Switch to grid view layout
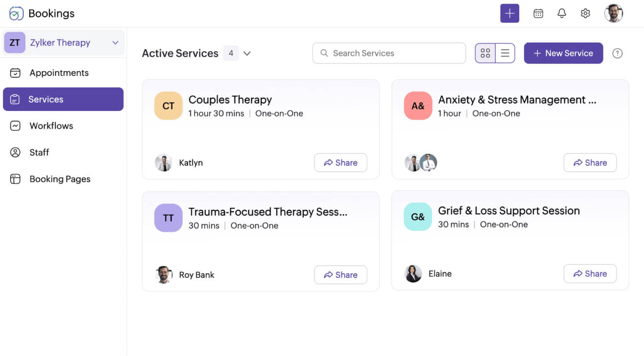This screenshot has height=356, width=644. point(485,52)
